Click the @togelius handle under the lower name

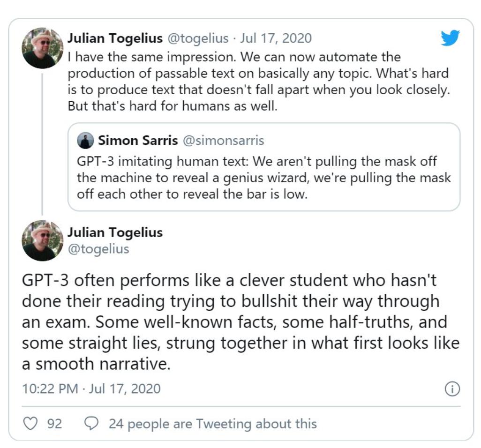pos(98,249)
